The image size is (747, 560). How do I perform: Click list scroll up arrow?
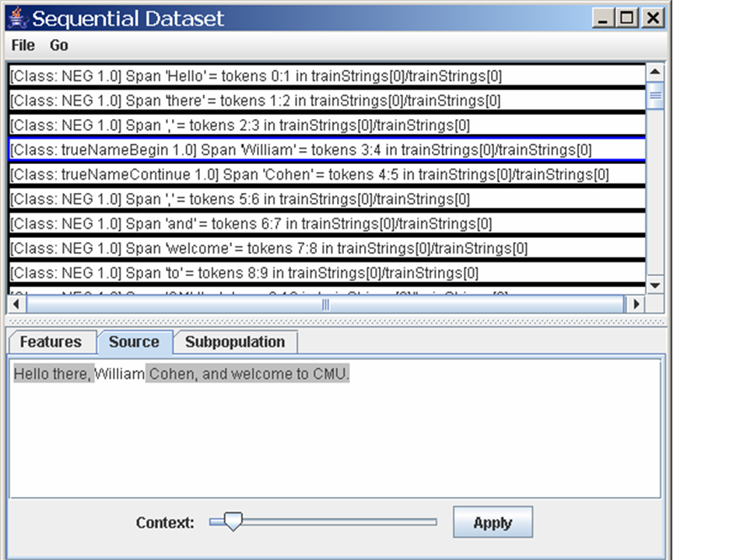click(655, 73)
